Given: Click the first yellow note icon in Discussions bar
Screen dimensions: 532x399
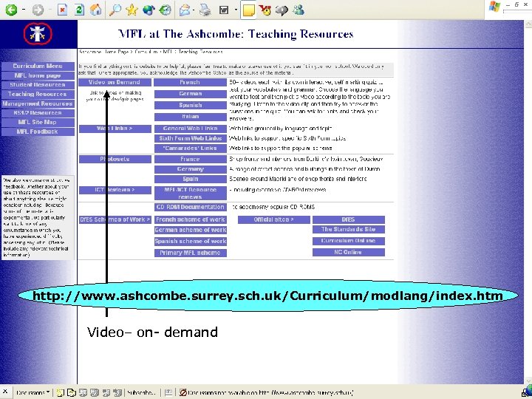Looking at the screenshot, I should (x=60, y=392).
